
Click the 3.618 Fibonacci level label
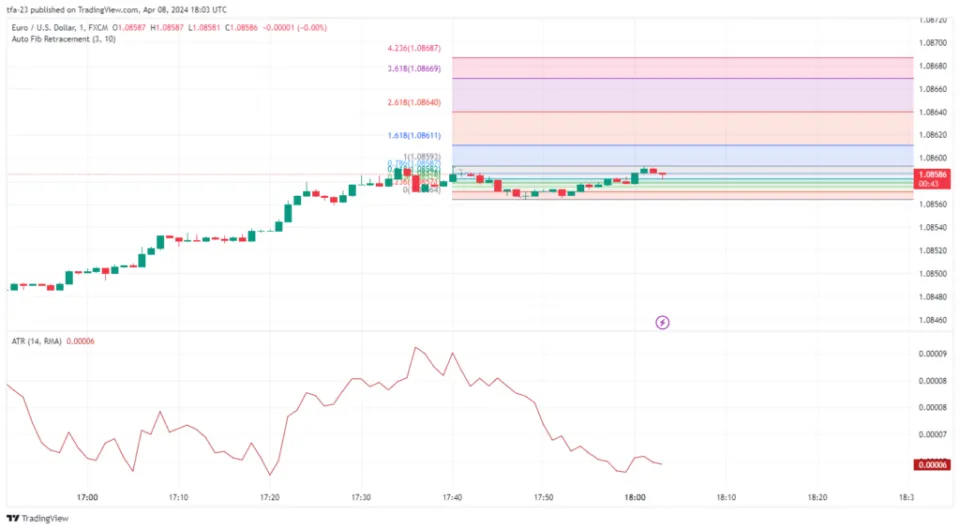click(414, 69)
